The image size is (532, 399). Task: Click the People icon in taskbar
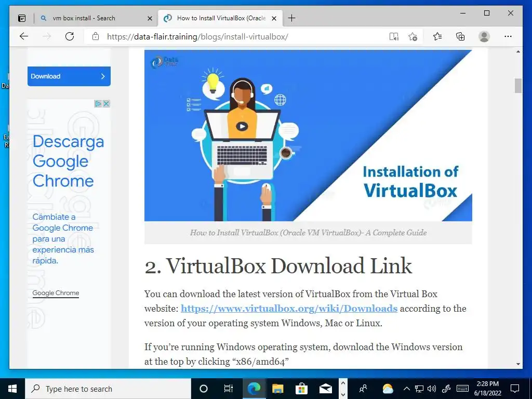[363, 389]
